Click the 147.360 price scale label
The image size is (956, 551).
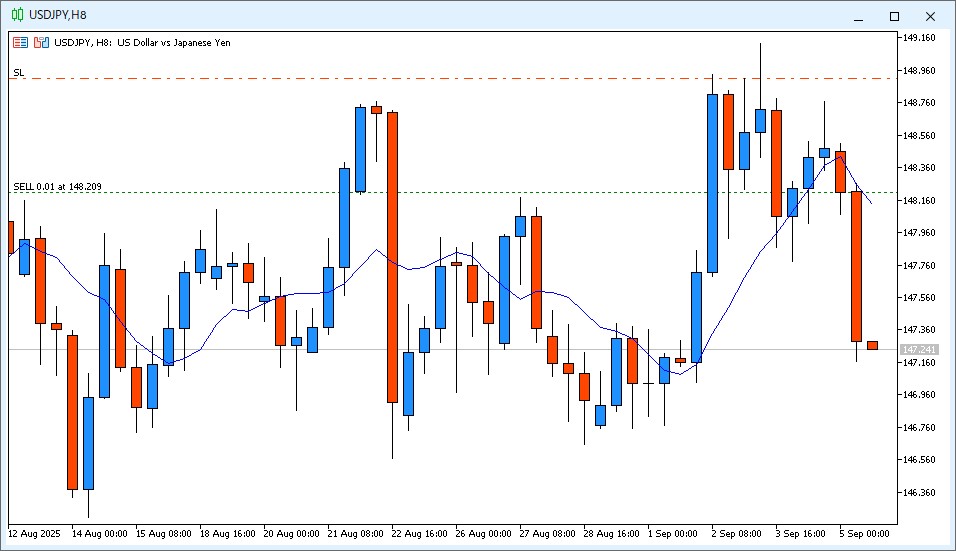point(919,330)
